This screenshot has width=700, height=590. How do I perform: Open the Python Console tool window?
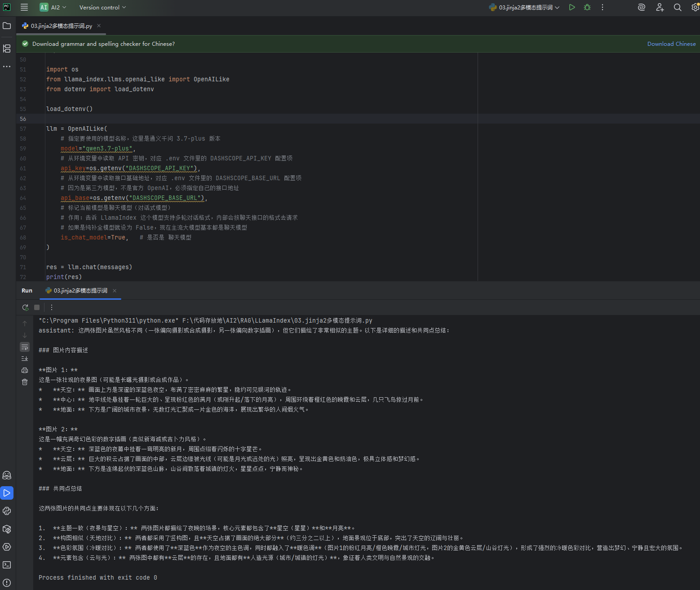pos(7,511)
